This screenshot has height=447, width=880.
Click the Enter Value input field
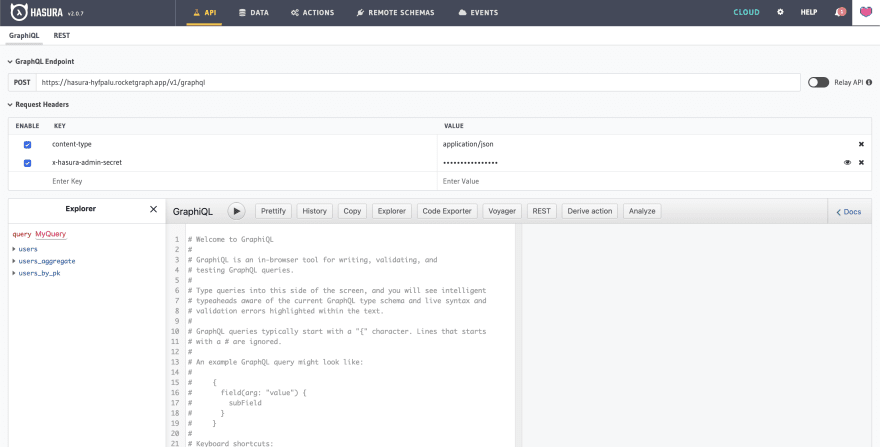654,181
